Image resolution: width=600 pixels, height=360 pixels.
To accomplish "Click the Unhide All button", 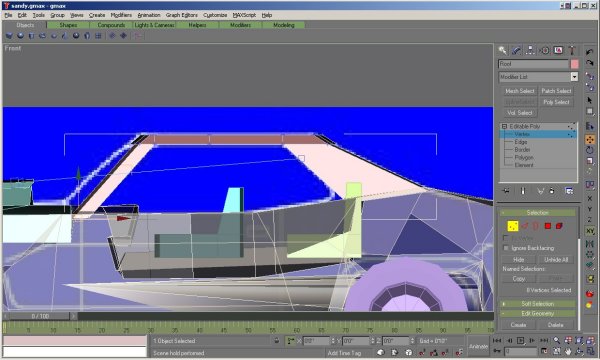I will pos(556,259).
